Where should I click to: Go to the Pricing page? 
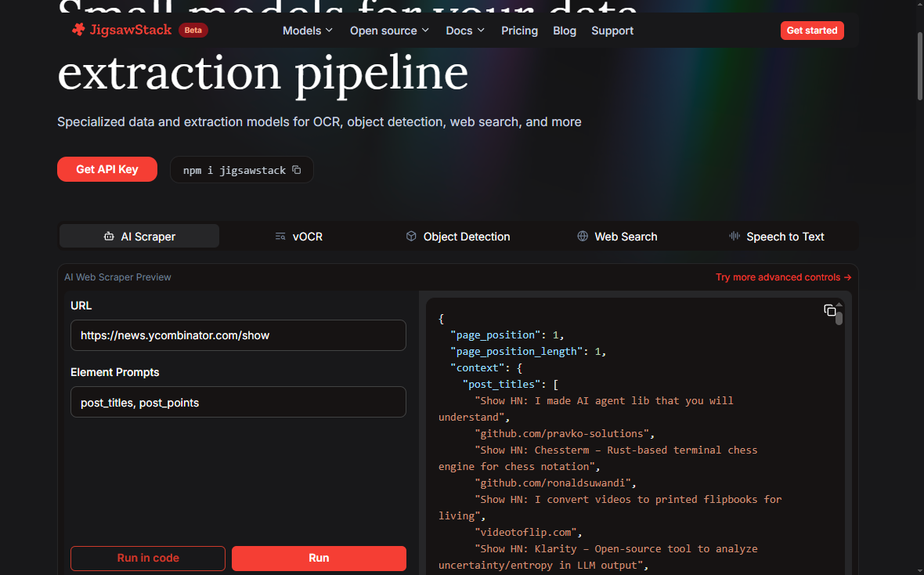click(519, 31)
